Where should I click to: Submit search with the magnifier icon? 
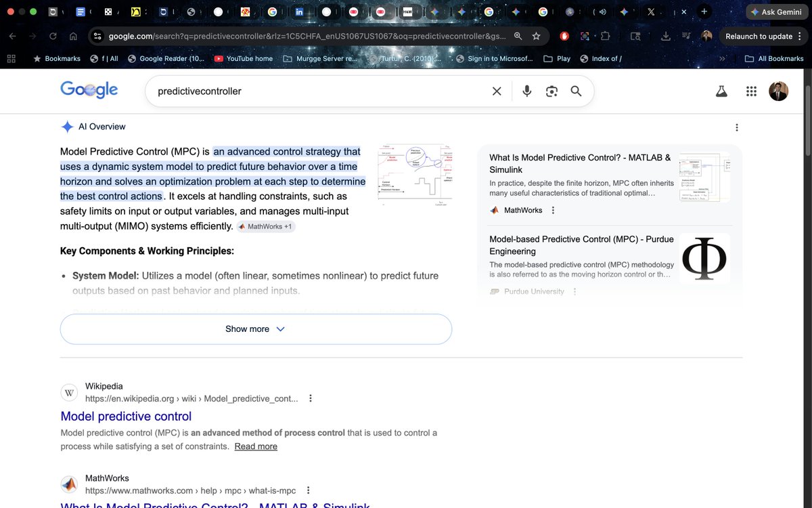click(576, 91)
